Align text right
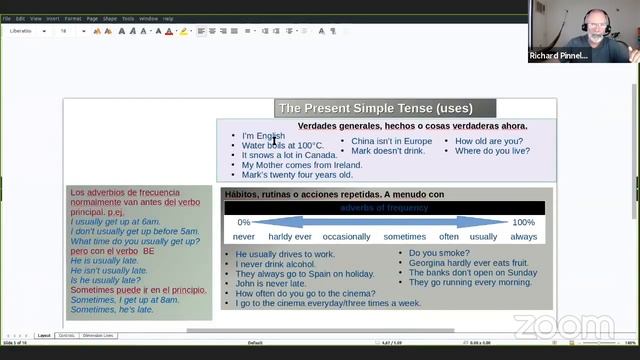The image size is (640, 360). 223,31
